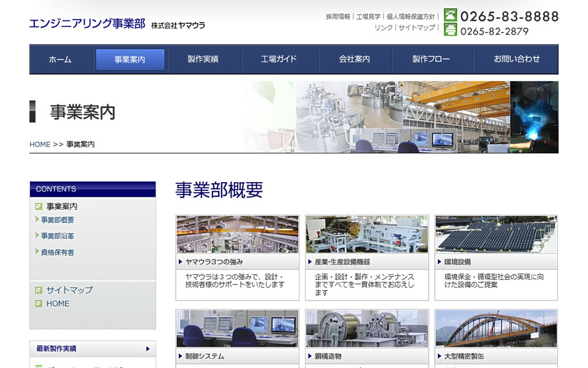Click the small chevron before 資格保有者

[x=37, y=251]
